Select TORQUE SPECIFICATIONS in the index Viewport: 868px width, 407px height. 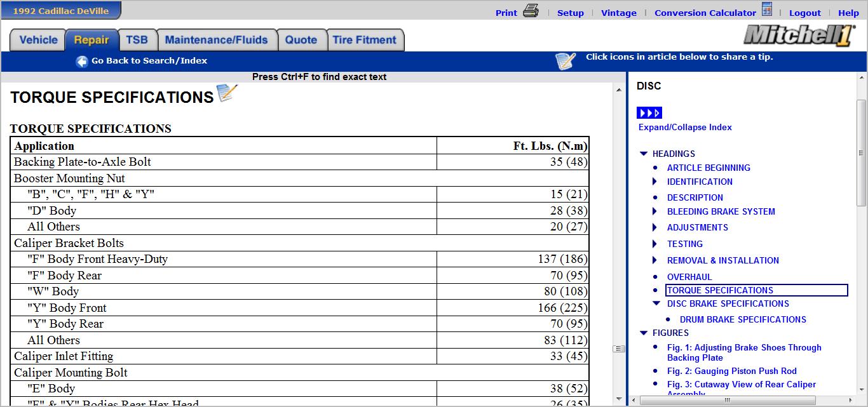pyautogui.click(x=757, y=290)
